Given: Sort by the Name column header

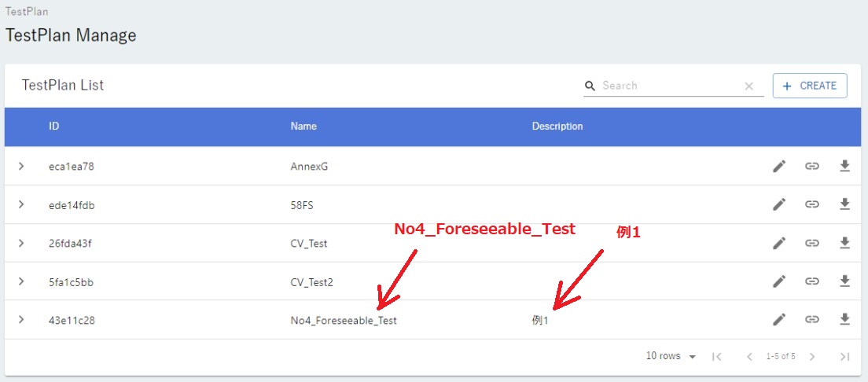Looking at the screenshot, I should [x=303, y=127].
